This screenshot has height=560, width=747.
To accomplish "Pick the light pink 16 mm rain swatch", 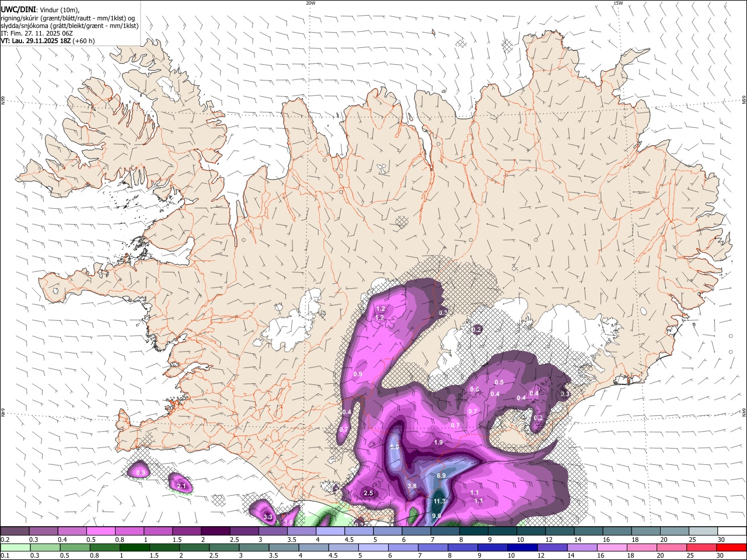I will [612, 548].
